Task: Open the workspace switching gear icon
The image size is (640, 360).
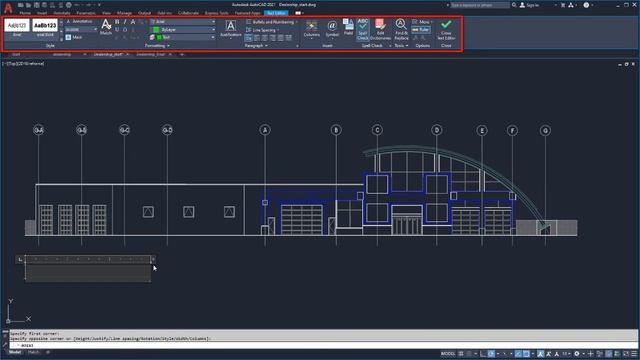Action: coord(577,353)
